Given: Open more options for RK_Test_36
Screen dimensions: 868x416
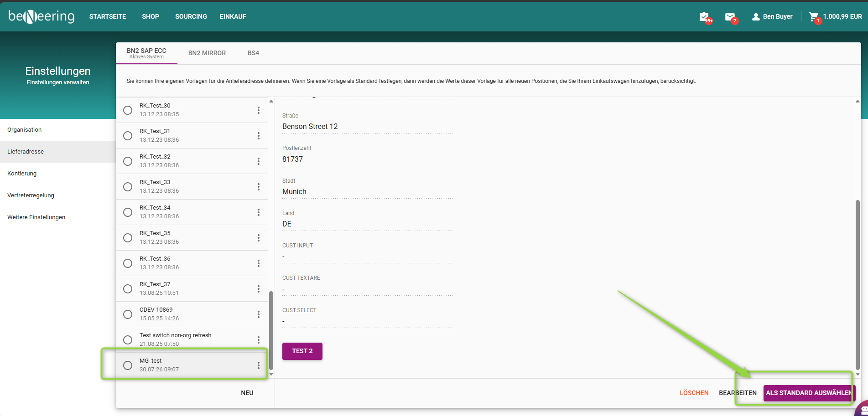Looking at the screenshot, I should coord(258,263).
